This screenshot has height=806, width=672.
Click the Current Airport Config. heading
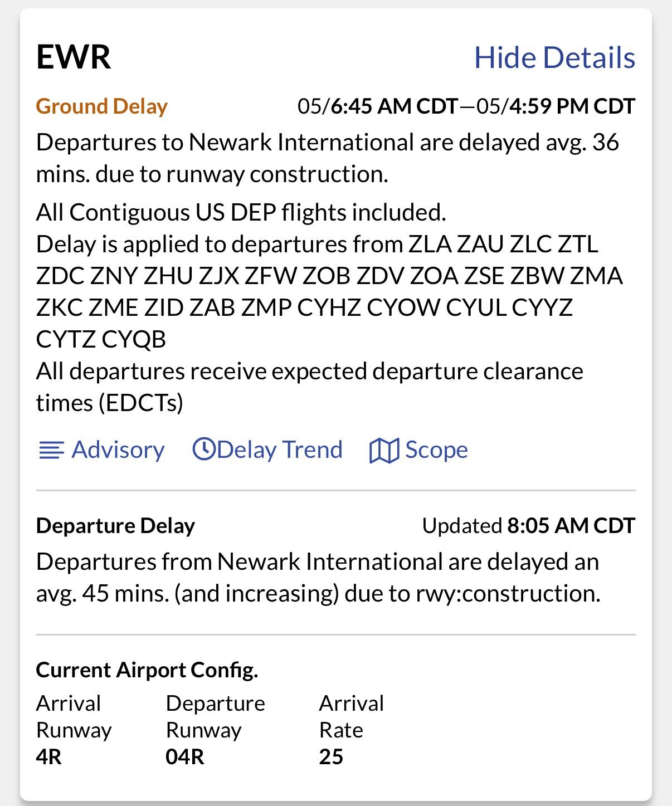tap(147, 670)
